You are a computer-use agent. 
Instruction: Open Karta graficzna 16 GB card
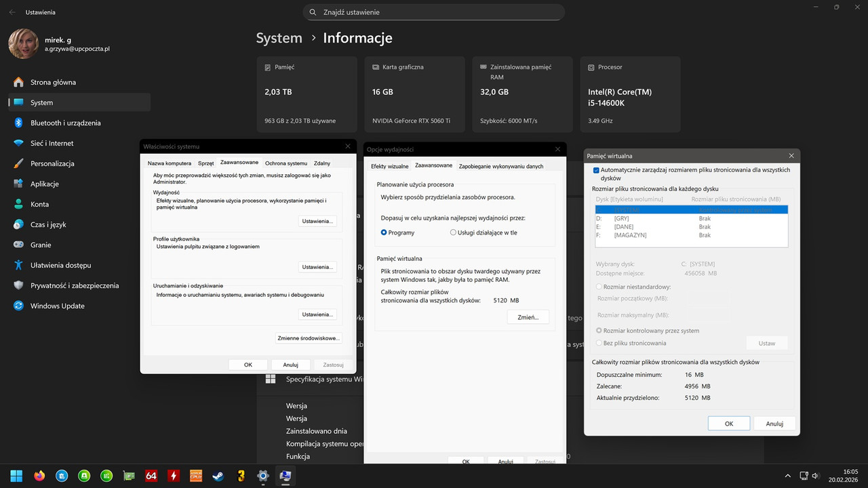[416, 94]
